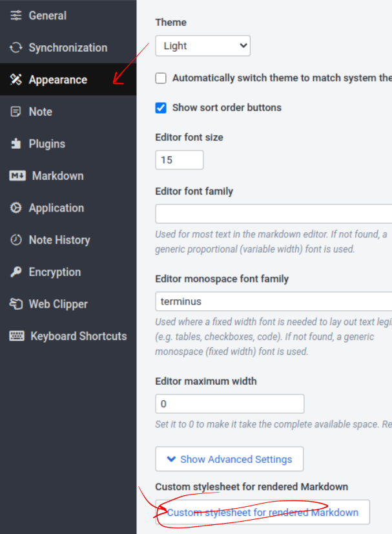Image resolution: width=392 pixels, height=534 pixels.
Task: Open the Web Clipper settings icon
Action: pyautogui.click(x=15, y=304)
